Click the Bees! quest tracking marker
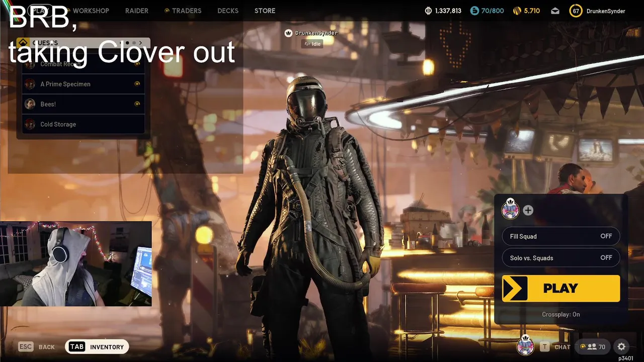This screenshot has width=644, height=362. [x=137, y=104]
